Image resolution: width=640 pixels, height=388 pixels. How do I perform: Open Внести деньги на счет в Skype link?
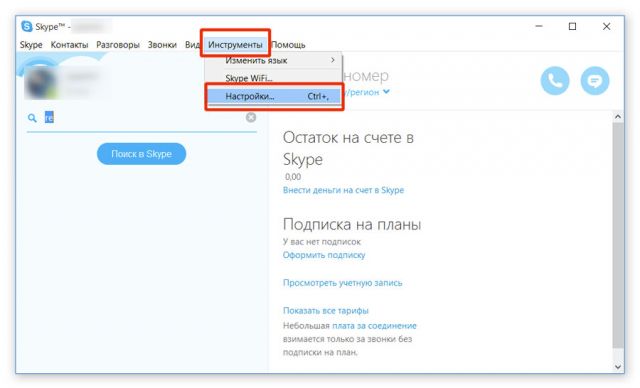pos(343,190)
